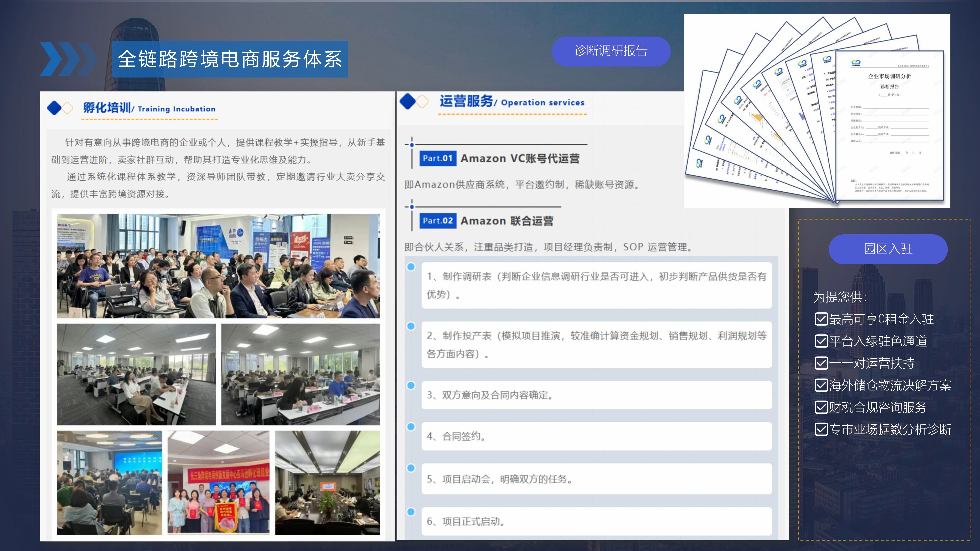This screenshot has height=551, width=980.
Task: Select the 1、制作调研表 step card
Action: [x=597, y=285]
